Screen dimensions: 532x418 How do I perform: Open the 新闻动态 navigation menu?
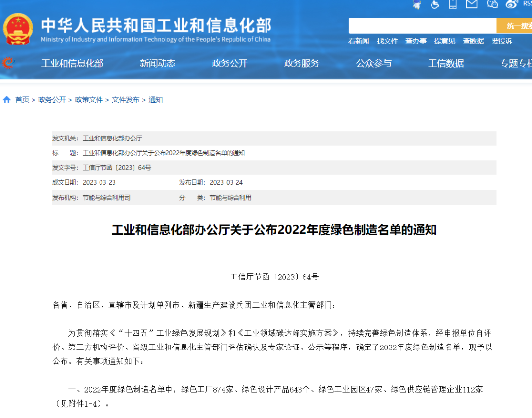158,63
